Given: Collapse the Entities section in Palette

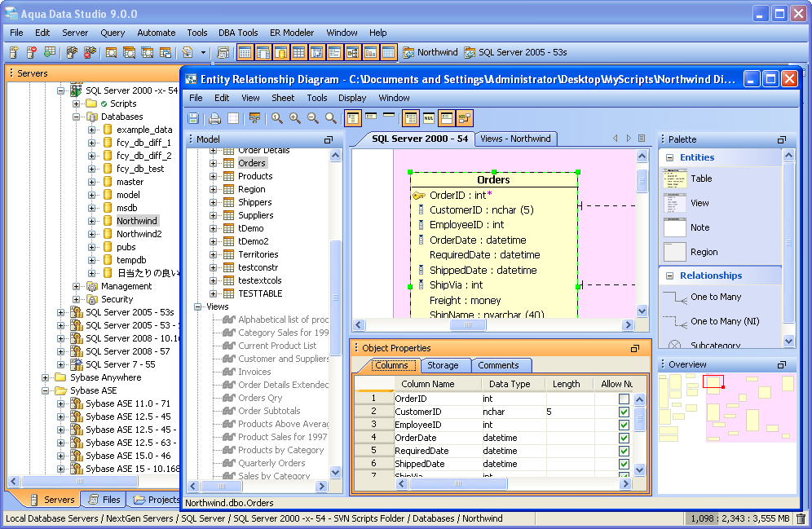Looking at the screenshot, I should click(x=670, y=157).
